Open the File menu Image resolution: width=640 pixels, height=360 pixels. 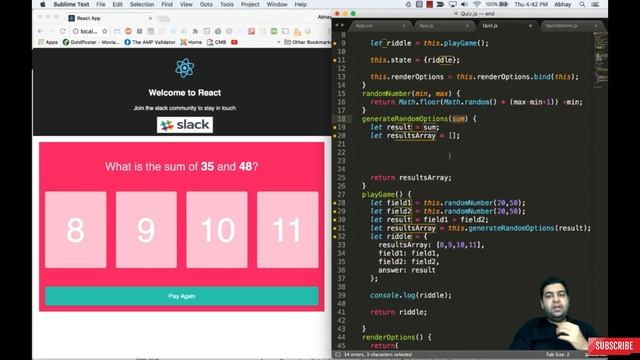(101, 4)
